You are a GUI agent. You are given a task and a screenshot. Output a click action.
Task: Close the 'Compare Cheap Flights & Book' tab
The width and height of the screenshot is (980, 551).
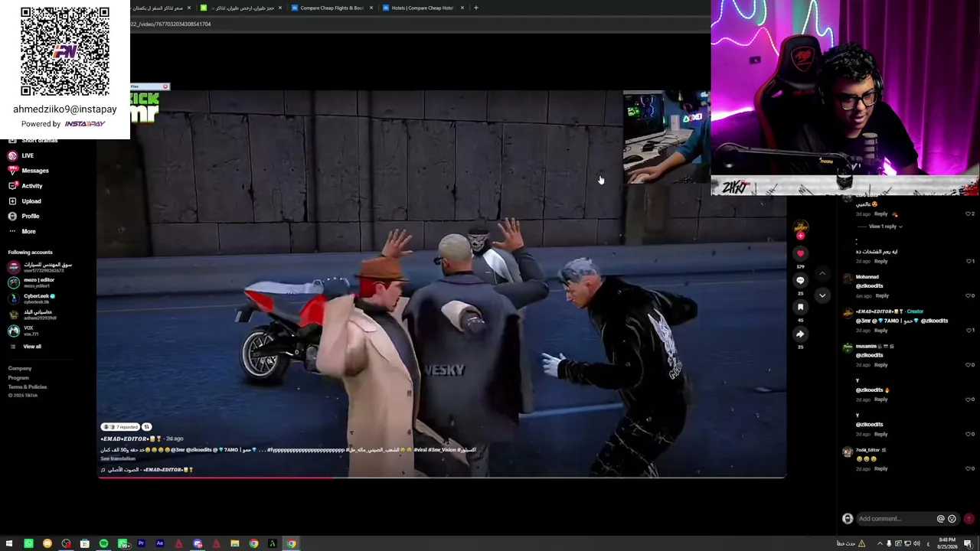[371, 8]
